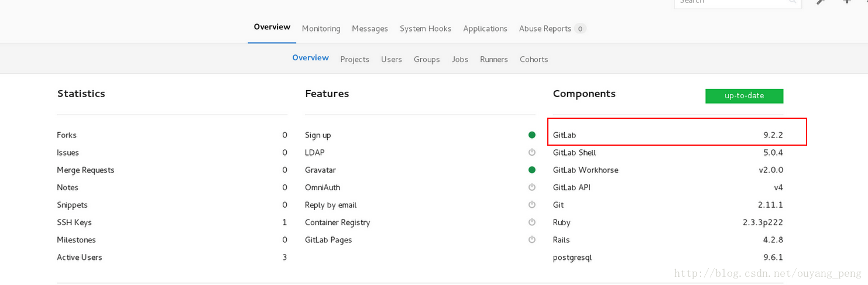The width and height of the screenshot is (868, 285).
Task: Click the Snippets statistic label
Action: point(72,205)
